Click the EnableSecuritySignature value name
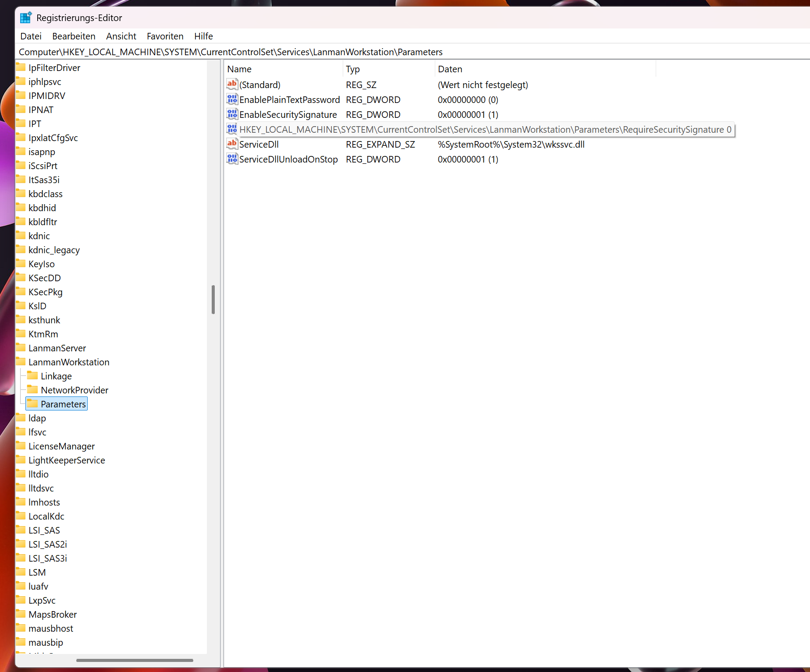 tap(288, 114)
